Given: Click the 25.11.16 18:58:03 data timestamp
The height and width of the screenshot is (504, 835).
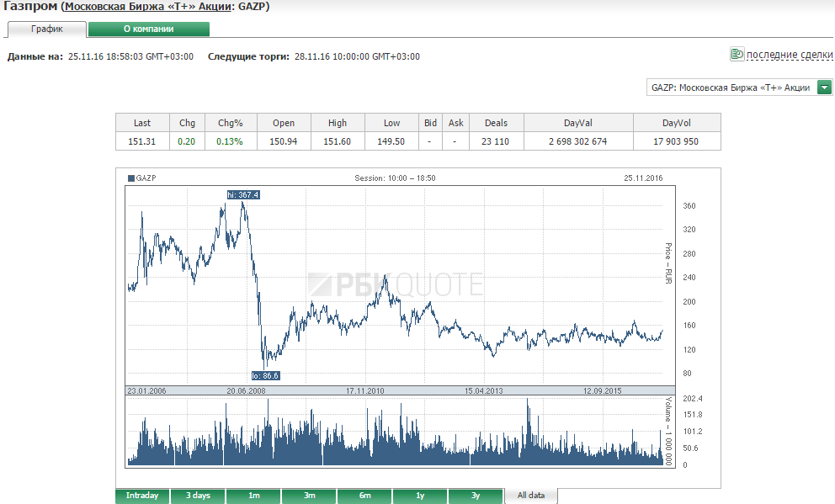Looking at the screenshot, I should click(x=130, y=56).
